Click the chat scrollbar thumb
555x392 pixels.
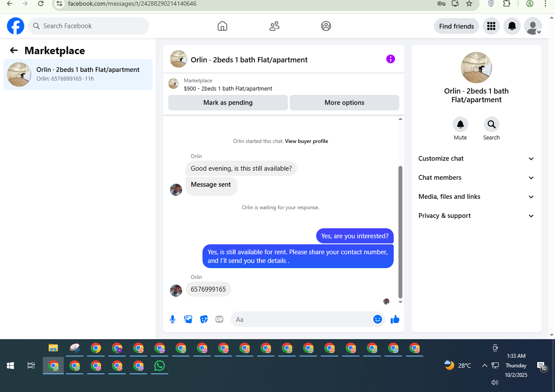(x=400, y=232)
